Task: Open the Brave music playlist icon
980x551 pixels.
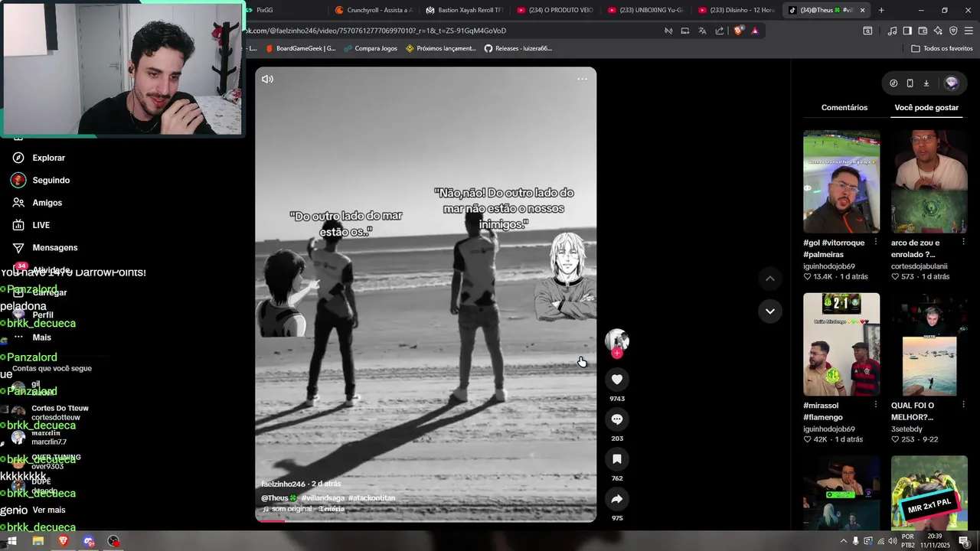Action: click(x=892, y=31)
